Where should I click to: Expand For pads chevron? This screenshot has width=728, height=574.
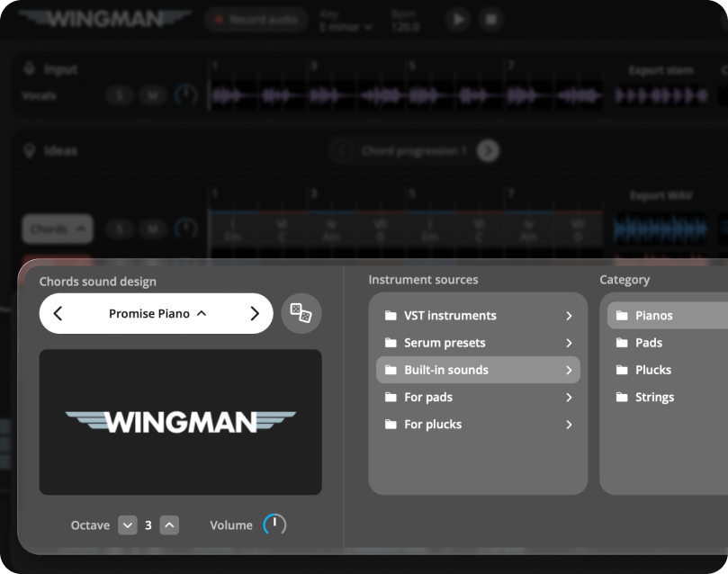pyautogui.click(x=569, y=398)
